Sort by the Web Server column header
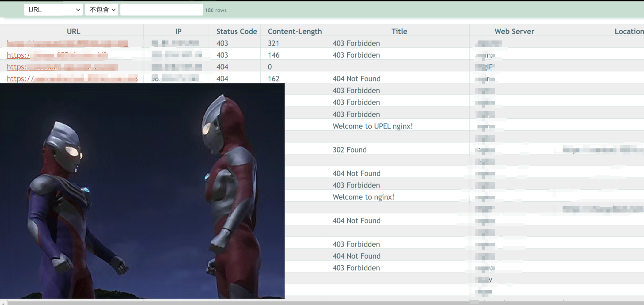The image size is (644, 305). click(x=514, y=31)
